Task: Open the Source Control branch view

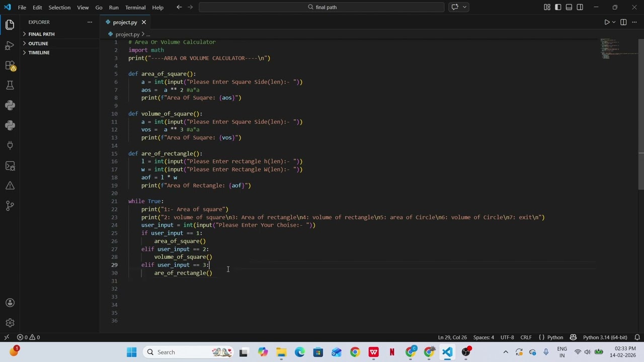Action: [10, 206]
